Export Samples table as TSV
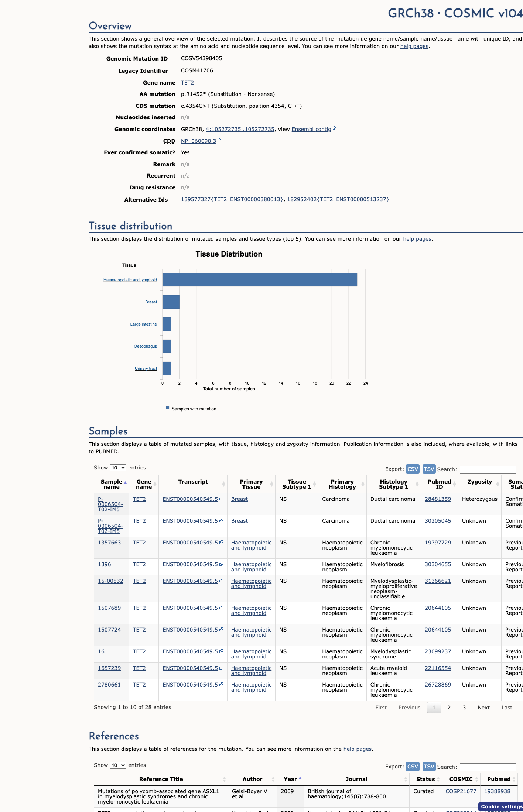Viewport: 523px width, 812px height. 429,469
